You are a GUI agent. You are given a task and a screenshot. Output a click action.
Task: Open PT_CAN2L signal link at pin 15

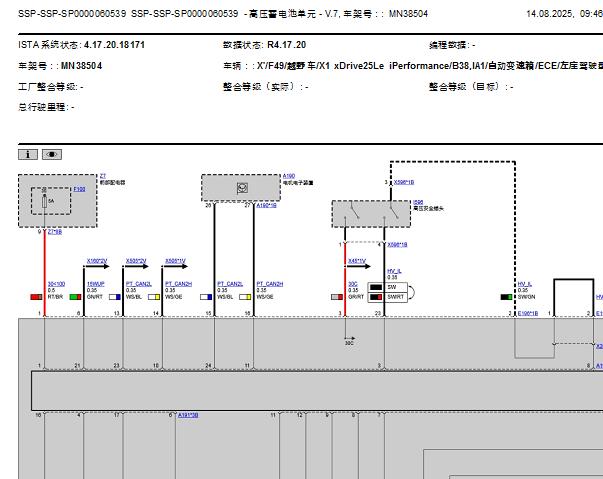(230, 284)
